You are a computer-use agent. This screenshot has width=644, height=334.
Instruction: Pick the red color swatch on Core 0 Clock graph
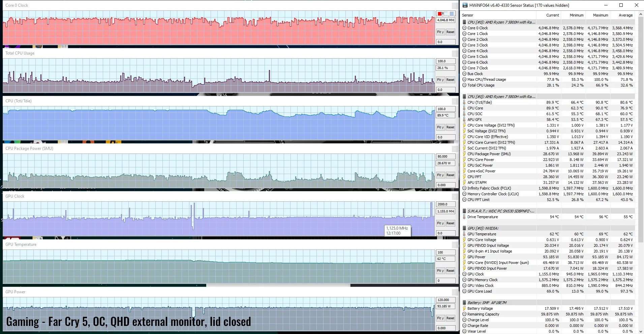coord(440,14)
